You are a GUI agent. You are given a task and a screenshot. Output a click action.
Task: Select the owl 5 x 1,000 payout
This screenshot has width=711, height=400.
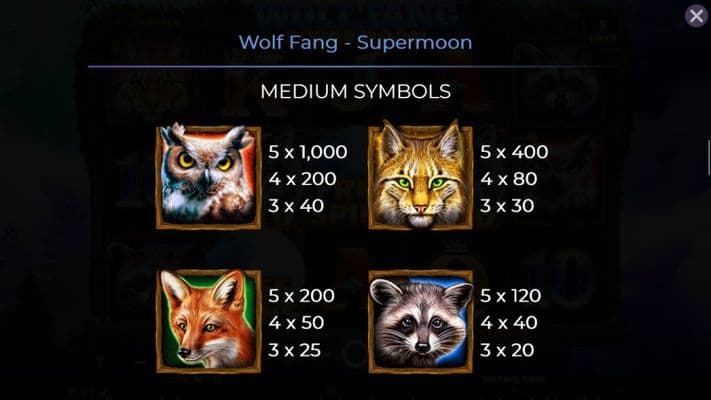308,152
